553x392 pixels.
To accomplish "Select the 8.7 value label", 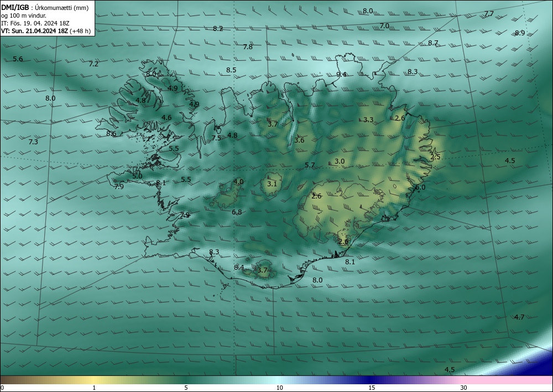I will 433,43.
